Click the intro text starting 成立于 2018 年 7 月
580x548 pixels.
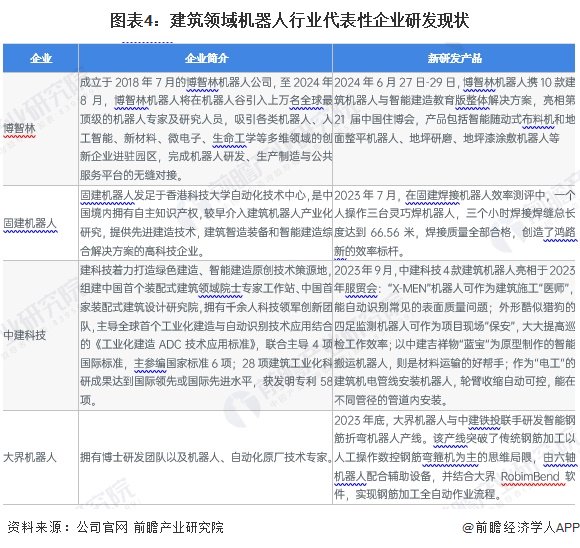206,128
